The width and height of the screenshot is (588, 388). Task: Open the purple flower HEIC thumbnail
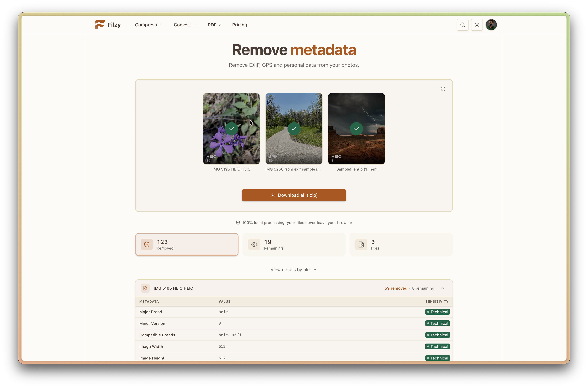click(x=231, y=128)
